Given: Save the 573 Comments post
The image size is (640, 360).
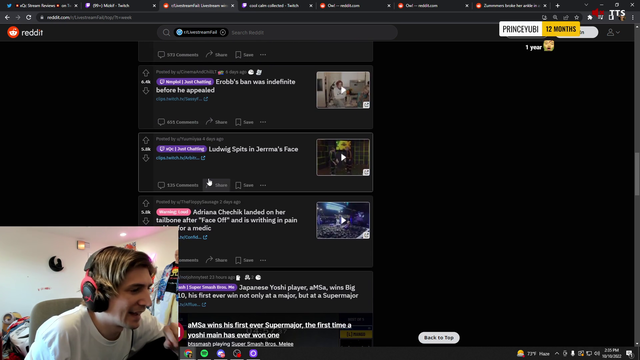Looking at the screenshot, I should [x=244, y=54].
